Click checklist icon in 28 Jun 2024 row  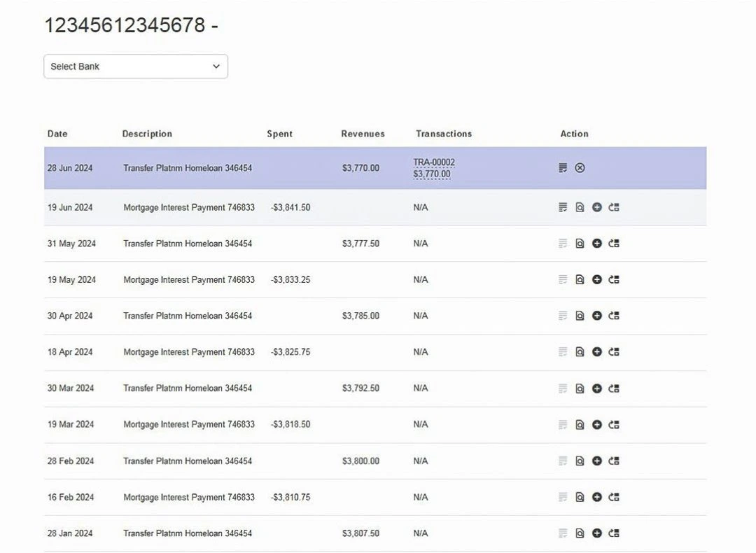click(x=563, y=168)
